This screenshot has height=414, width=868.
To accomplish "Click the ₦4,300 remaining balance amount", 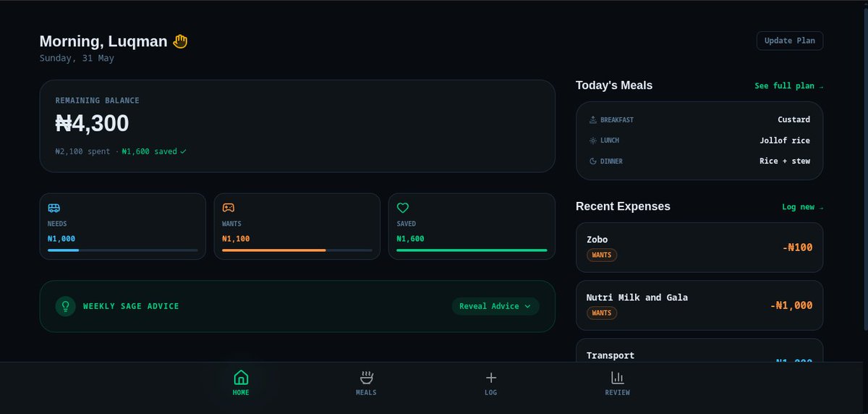I will pos(92,123).
